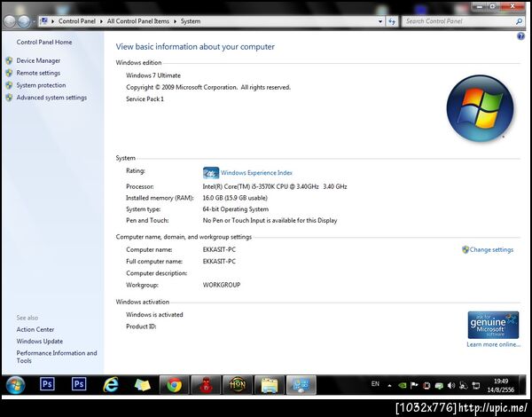
Task: Click the Service Pack 1 text
Action: click(x=145, y=99)
